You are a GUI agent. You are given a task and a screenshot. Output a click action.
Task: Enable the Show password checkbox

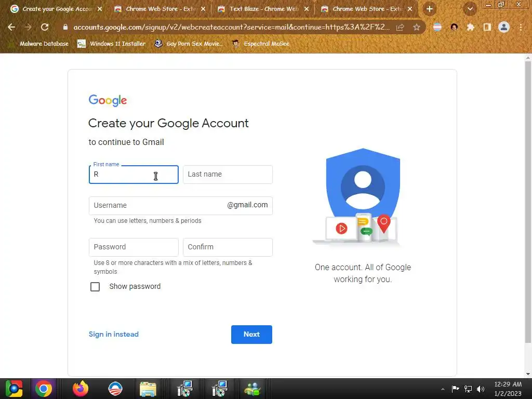(x=95, y=287)
